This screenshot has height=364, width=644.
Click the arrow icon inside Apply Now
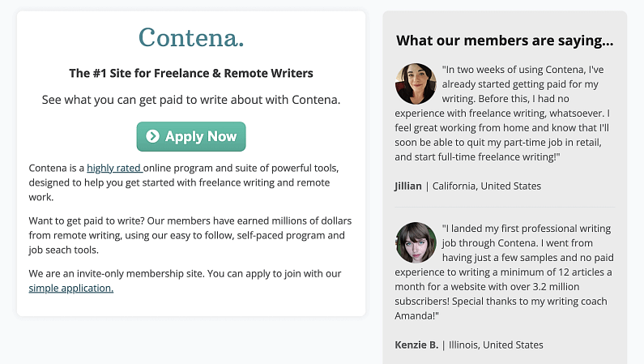[152, 137]
